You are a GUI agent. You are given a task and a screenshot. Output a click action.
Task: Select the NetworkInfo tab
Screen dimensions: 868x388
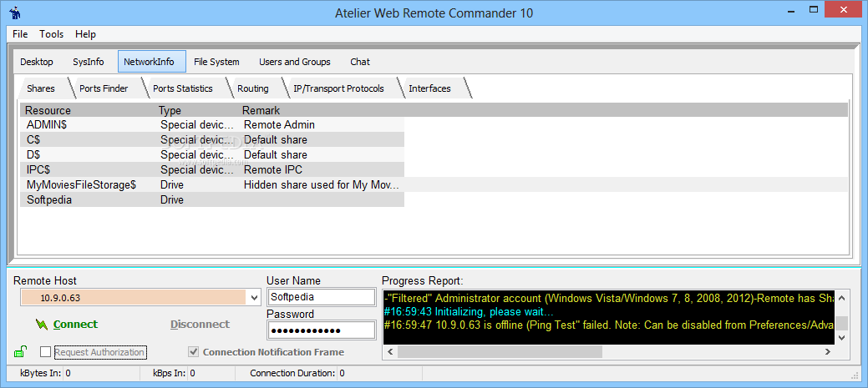pos(152,62)
